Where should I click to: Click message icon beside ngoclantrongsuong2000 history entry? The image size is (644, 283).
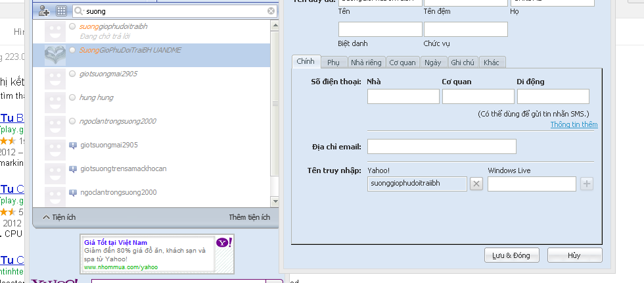pyautogui.click(x=73, y=192)
